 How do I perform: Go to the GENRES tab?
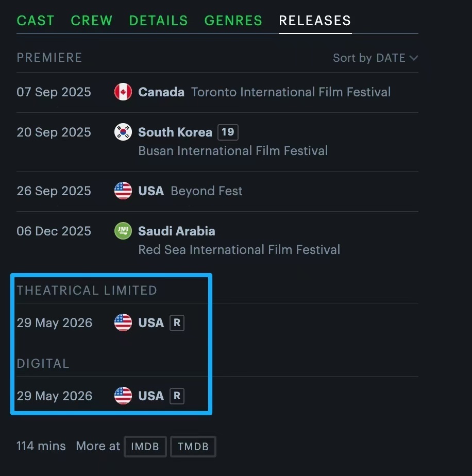coord(233,21)
